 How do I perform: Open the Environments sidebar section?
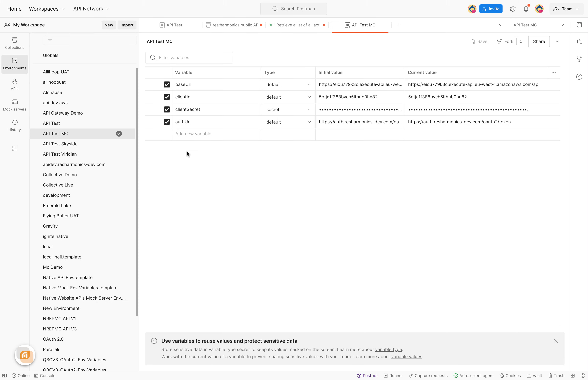coord(14,64)
